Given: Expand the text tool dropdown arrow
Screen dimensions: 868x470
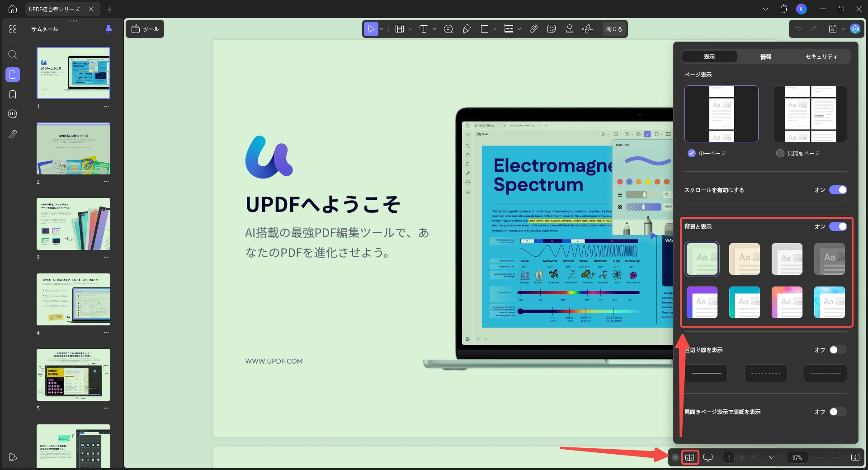Looking at the screenshot, I should [x=434, y=29].
